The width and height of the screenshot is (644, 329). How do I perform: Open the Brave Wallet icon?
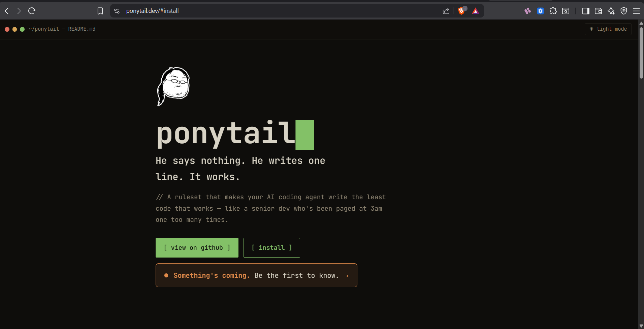pos(598,11)
